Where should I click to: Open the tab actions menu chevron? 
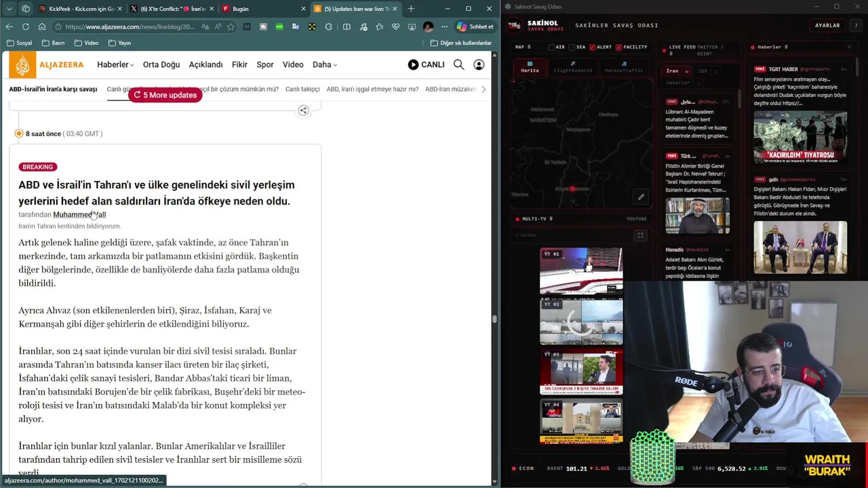click(9, 9)
